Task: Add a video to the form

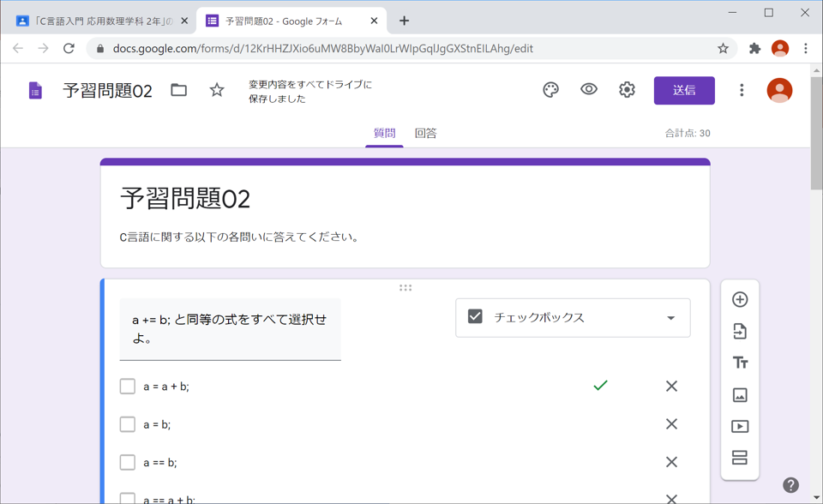Action: tap(740, 426)
